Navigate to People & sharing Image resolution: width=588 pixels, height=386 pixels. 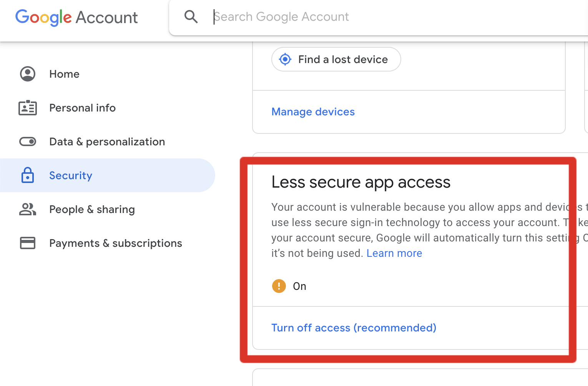click(92, 209)
